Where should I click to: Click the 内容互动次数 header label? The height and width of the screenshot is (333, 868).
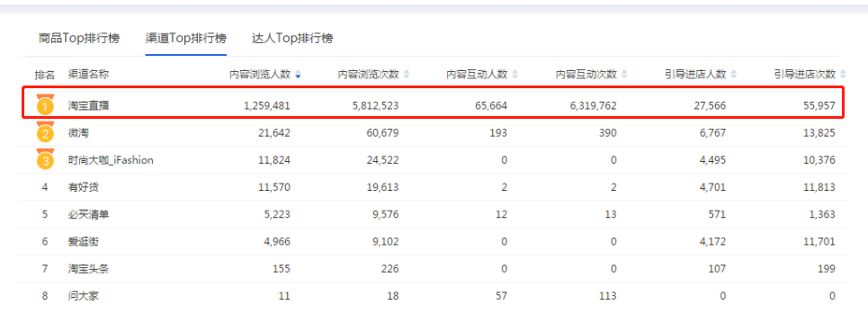point(586,75)
